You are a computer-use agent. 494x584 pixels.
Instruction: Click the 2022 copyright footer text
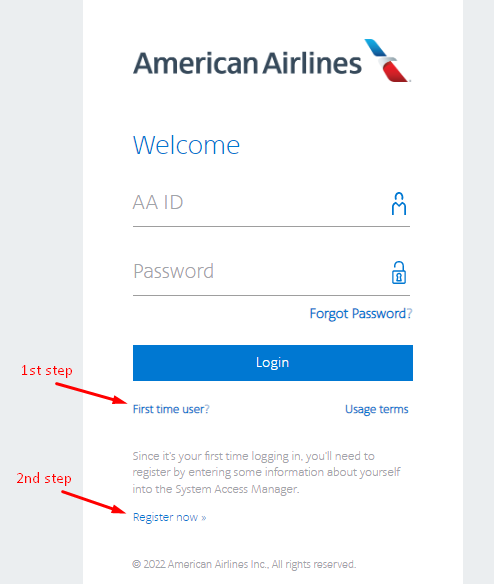(x=244, y=564)
